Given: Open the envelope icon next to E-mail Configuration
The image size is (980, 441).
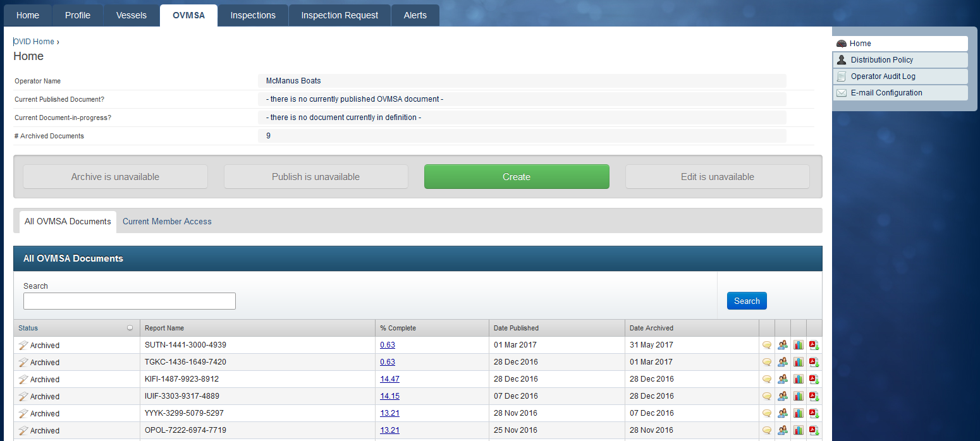Looking at the screenshot, I should (842, 92).
